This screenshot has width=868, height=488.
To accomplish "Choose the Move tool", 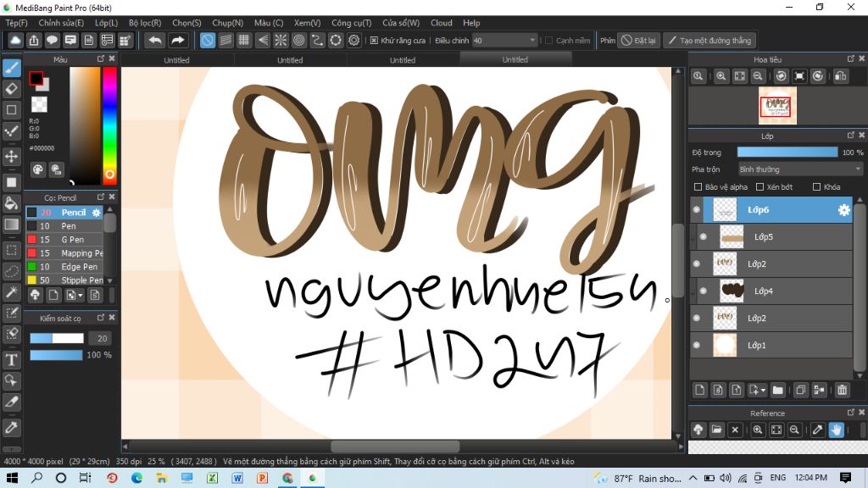I will 12,156.
